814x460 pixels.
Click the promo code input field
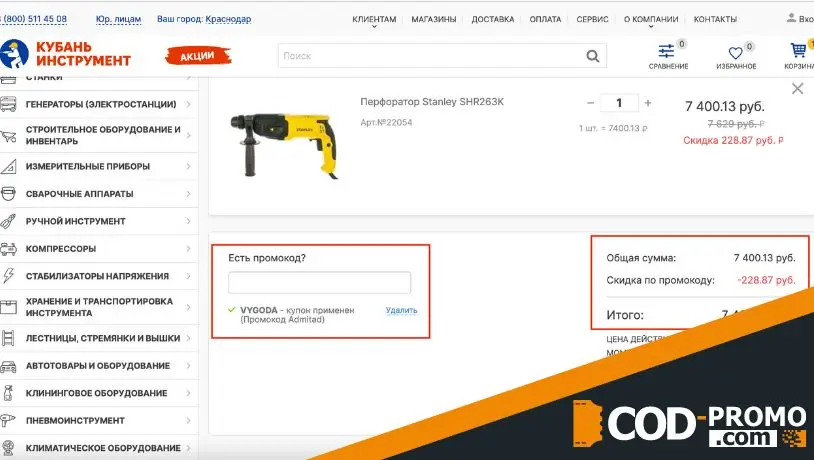(320, 283)
